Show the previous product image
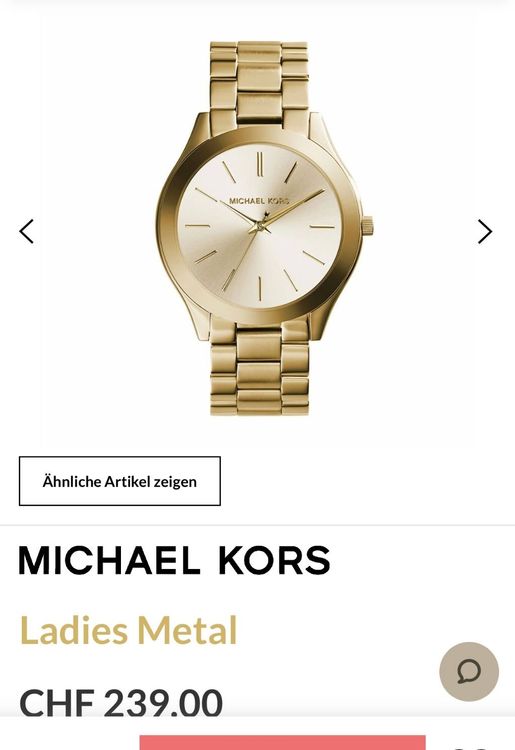This screenshot has width=515, height=750. tap(27, 232)
